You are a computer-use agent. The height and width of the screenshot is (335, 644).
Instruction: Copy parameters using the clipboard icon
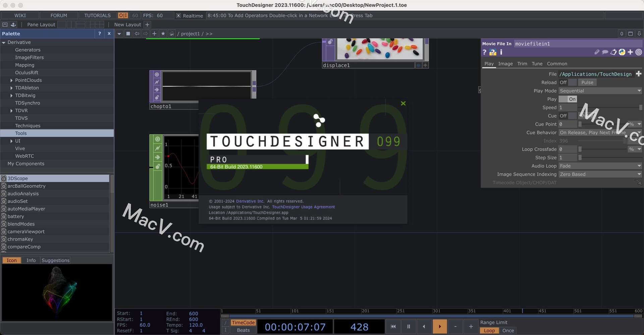pos(614,52)
